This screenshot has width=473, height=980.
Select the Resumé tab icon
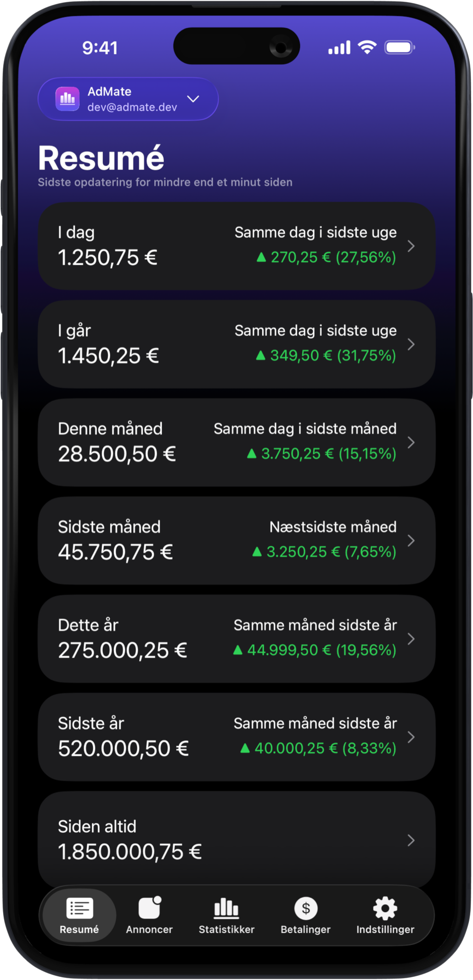point(79,908)
